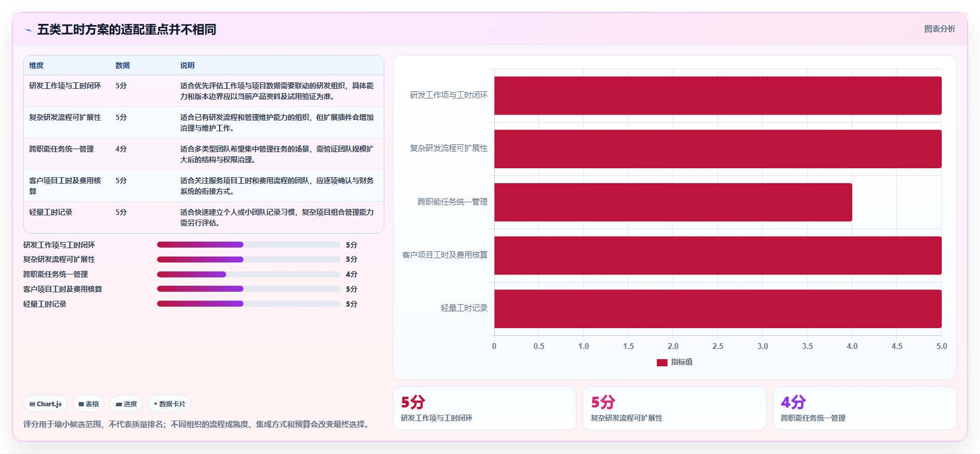Select the 轻量工时记录 table cell
The width and height of the screenshot is (980, 454).
point(51,212)
